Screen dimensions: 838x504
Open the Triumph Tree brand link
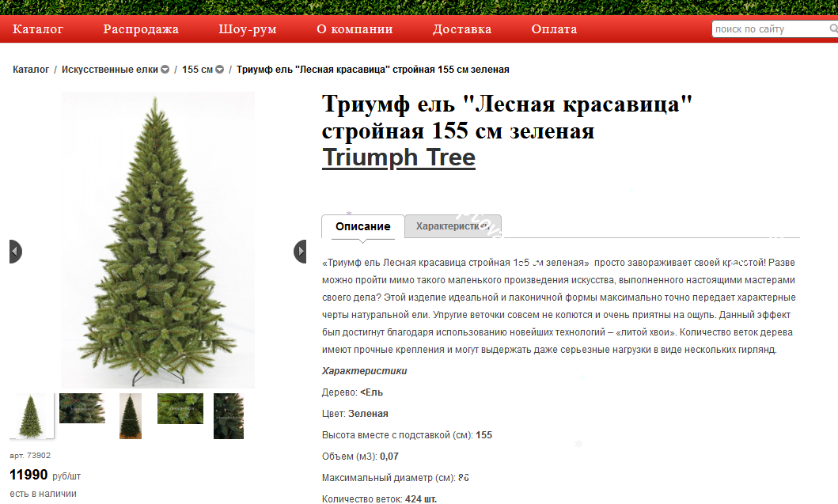pyautogui.click(x=399, y=157)
